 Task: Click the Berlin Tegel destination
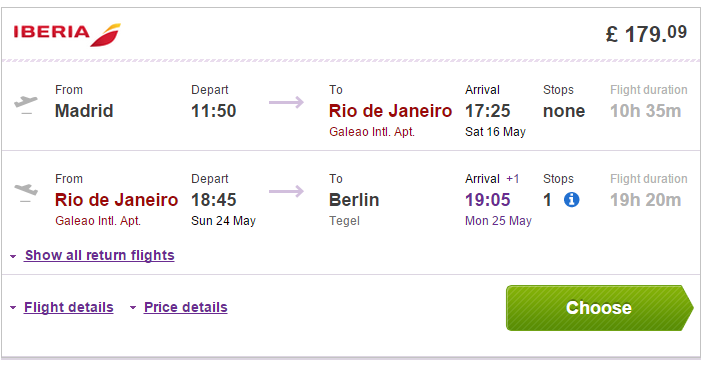pyautogui.click(x=354, y=208)
